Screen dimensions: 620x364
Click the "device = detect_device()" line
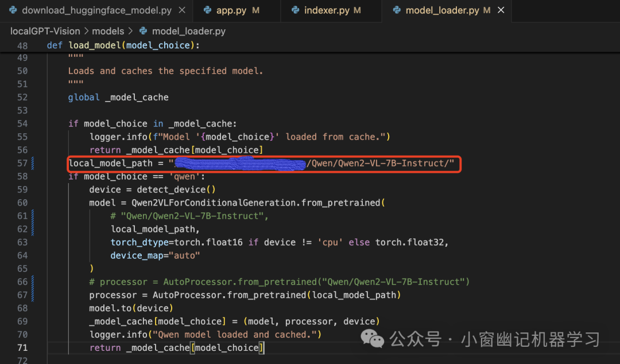153,189
